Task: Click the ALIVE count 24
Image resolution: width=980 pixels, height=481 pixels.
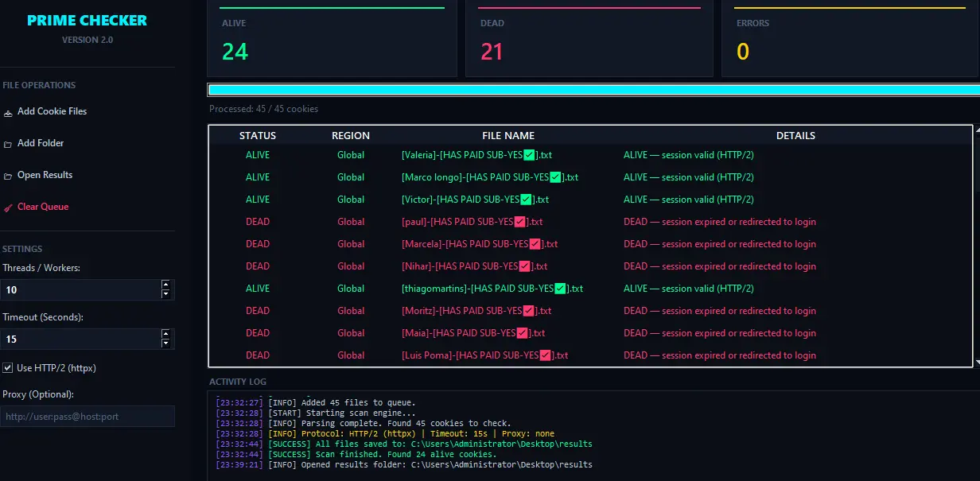Action: 235,52
